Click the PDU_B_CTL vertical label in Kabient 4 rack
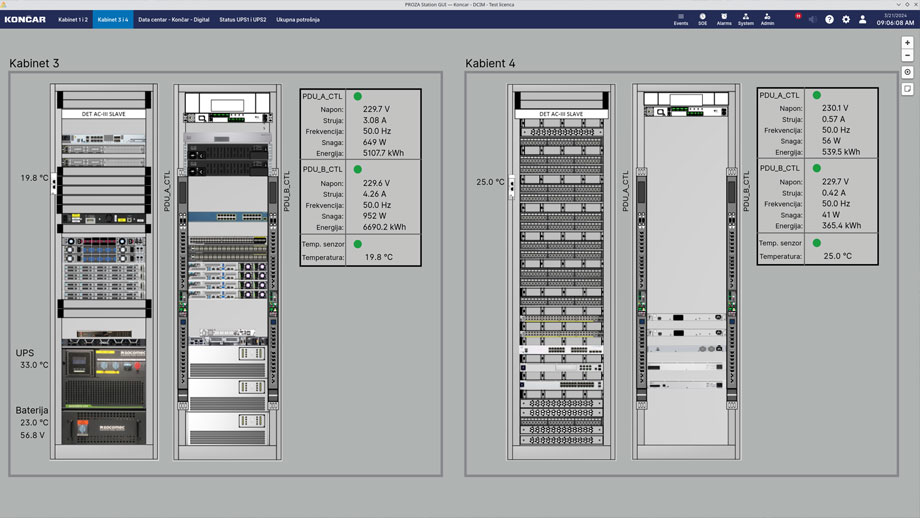The image size is (920, 518). 746,191
